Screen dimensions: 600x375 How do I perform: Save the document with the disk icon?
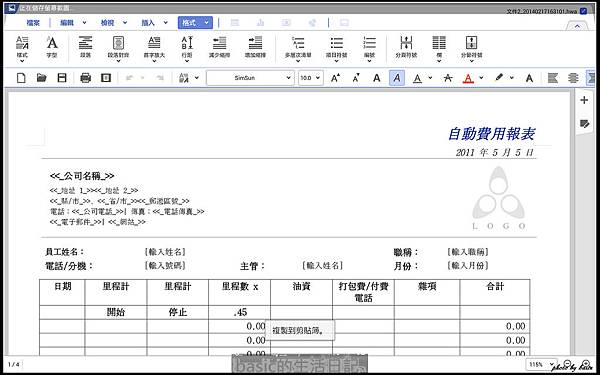(x=62, y=78)
